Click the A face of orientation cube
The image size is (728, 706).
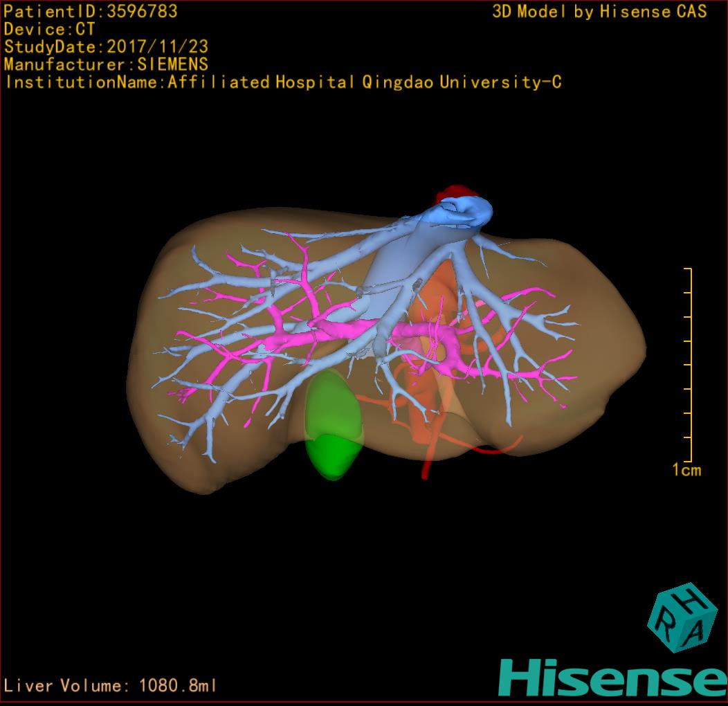(697, 632)
